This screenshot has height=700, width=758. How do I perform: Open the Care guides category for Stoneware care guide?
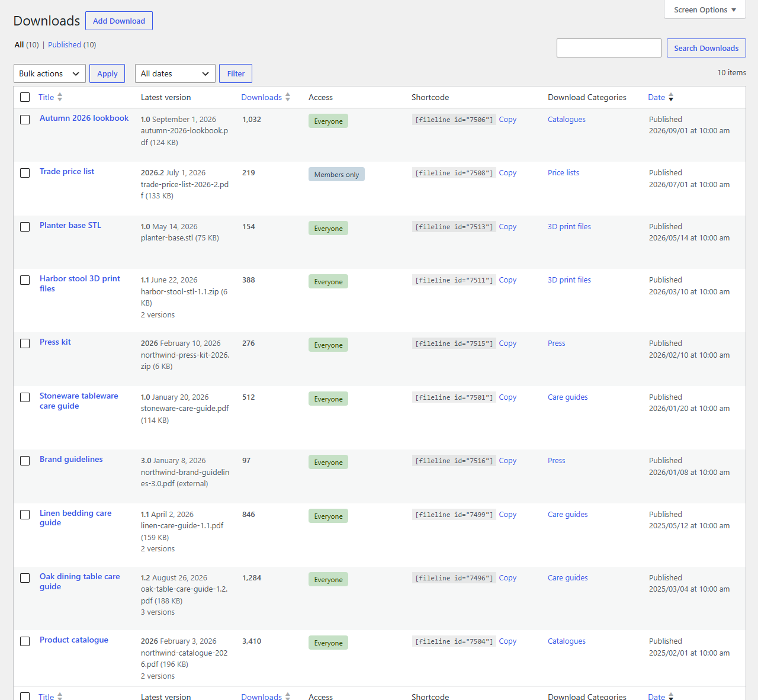(568, 397)
